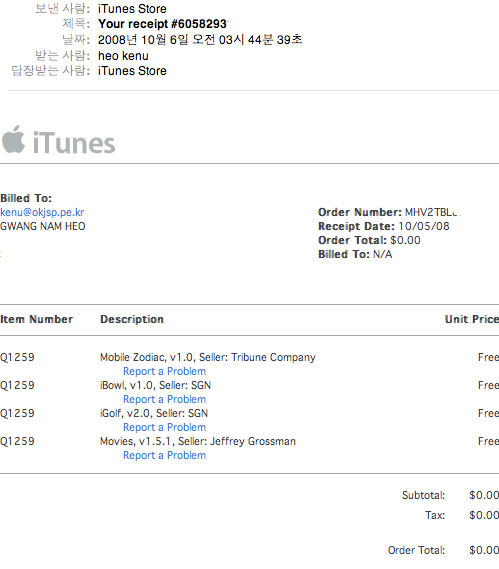499x569 pixels.
Task: Click the iTunes wordmark logo
Action: pos(74,143)
